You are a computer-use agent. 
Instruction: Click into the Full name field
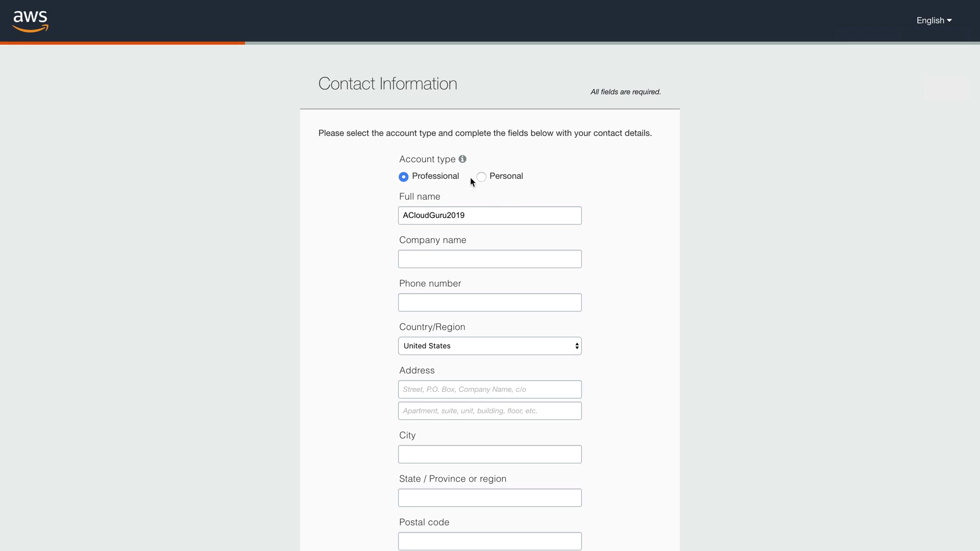click(489, 215)
